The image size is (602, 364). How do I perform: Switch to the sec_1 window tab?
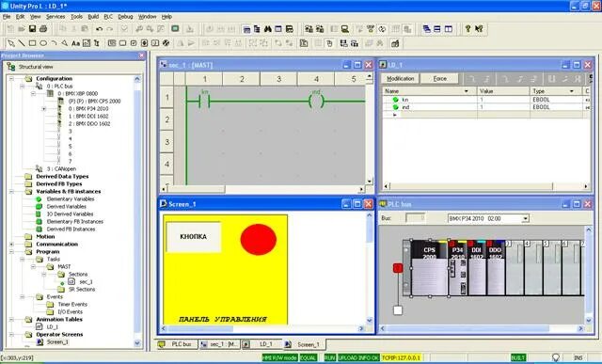point(219,344)
